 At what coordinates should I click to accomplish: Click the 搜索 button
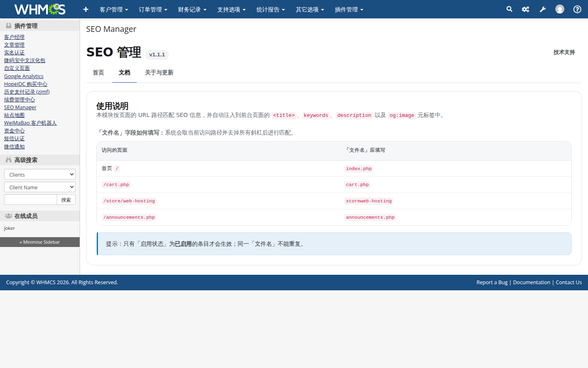pos(66,200)
